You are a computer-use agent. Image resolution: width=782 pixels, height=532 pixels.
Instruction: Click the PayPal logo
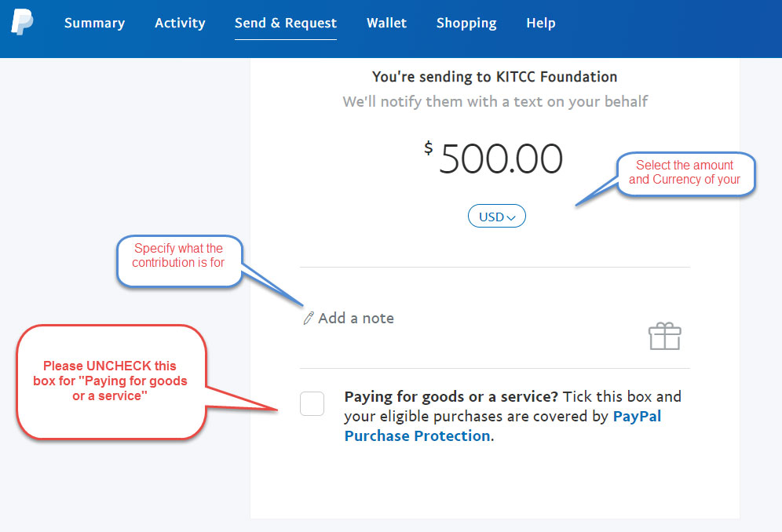(22, 22)
